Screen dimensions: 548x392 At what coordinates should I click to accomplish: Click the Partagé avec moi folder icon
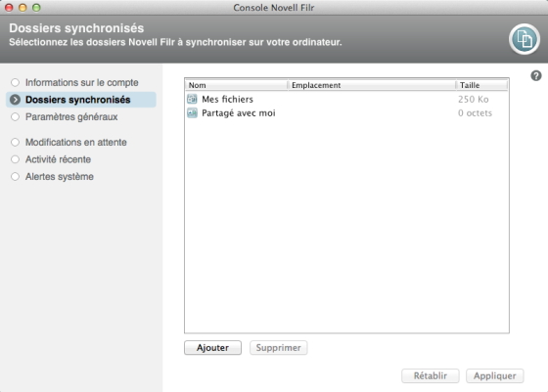[192, 112]
